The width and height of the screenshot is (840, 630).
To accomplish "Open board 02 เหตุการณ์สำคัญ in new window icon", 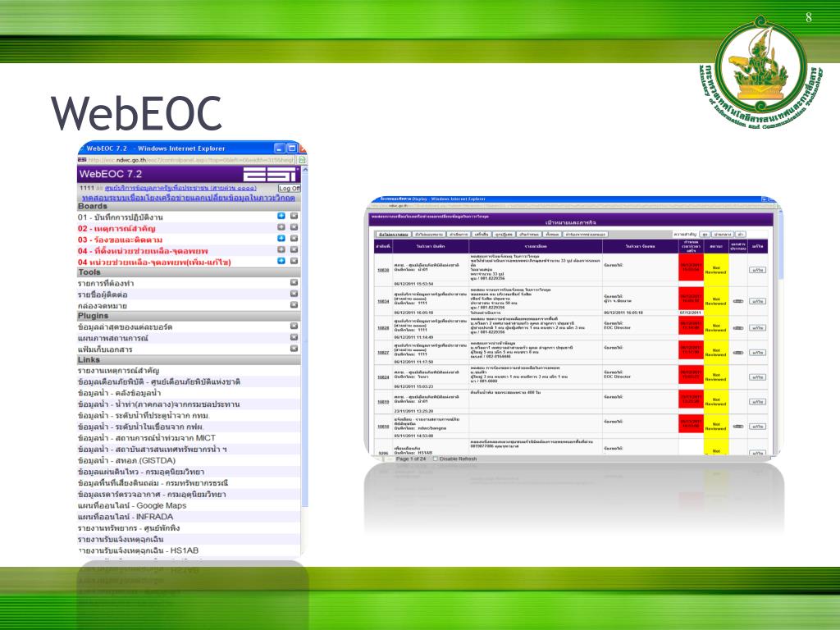I will coord(294,227).
